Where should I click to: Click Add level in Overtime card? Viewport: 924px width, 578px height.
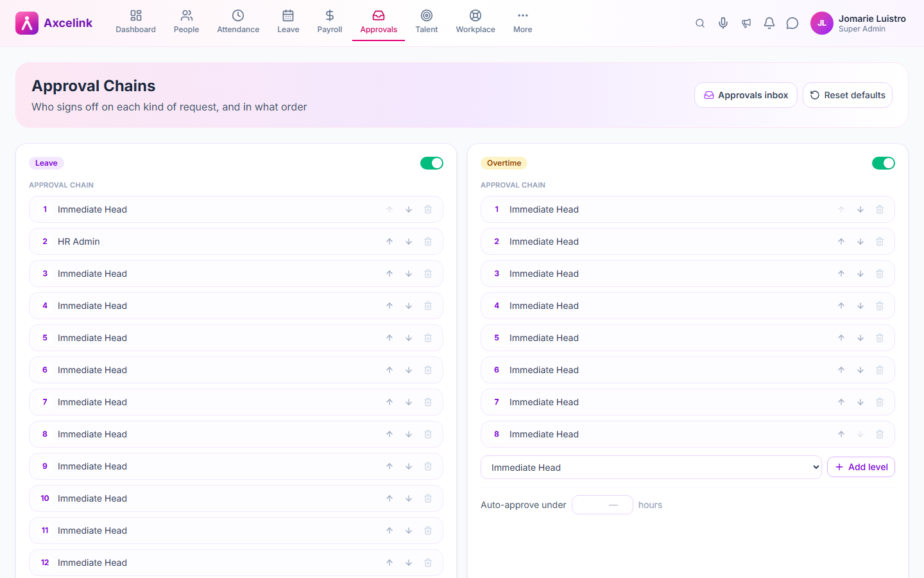861,467
